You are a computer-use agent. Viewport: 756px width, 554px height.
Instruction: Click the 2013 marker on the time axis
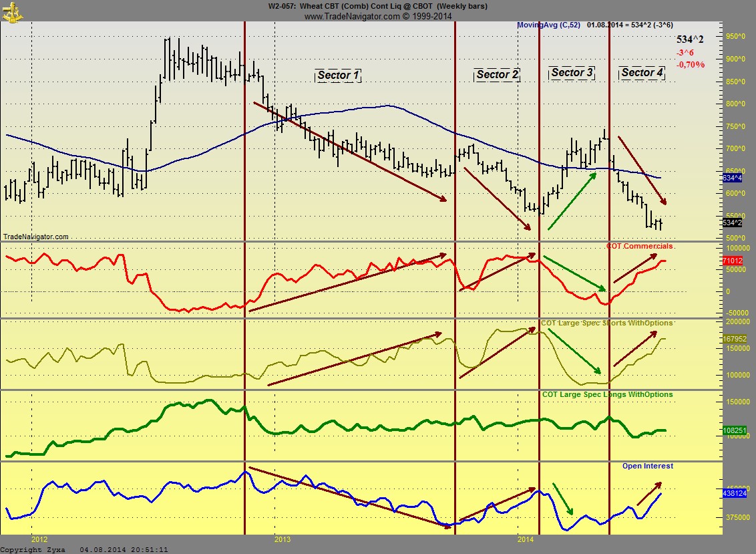point(282,539)
